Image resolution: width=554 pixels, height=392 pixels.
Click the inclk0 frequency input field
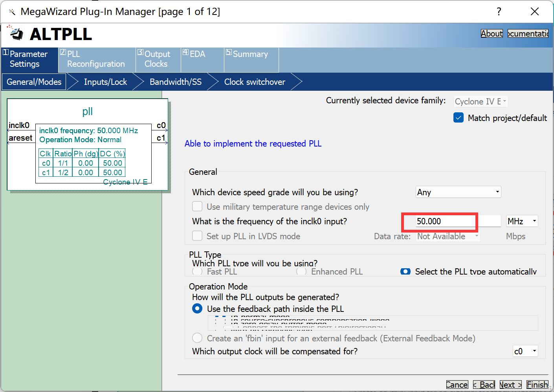(458, 221)
